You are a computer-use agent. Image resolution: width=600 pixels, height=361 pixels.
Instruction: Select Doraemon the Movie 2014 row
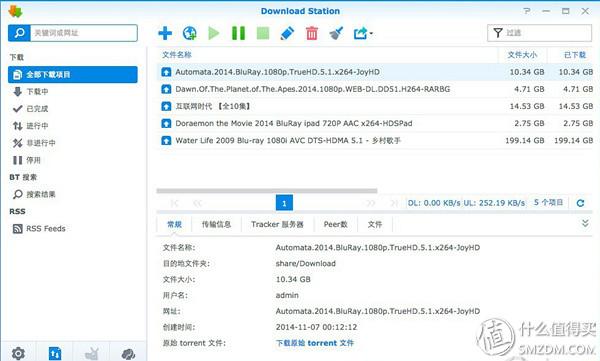coord(375,123)
